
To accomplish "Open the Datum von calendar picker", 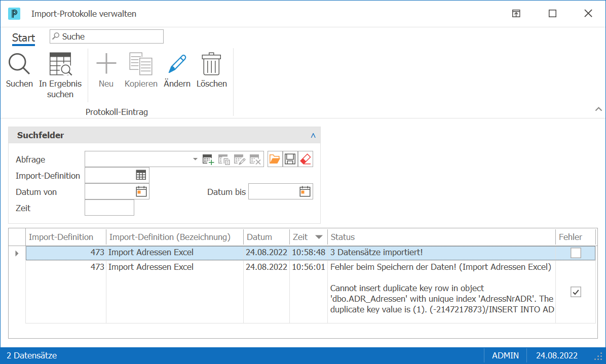I will tap(141, 191).
